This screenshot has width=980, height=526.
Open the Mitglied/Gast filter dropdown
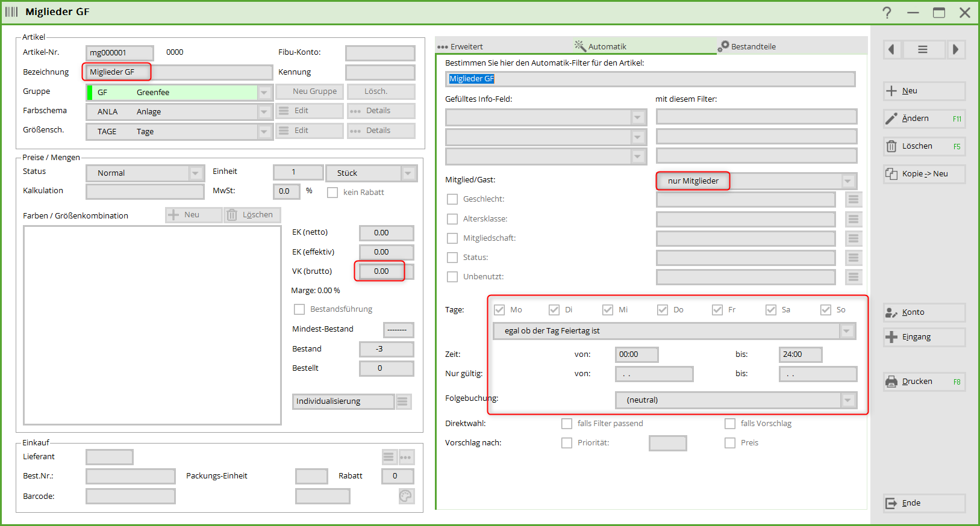point(847,181)
